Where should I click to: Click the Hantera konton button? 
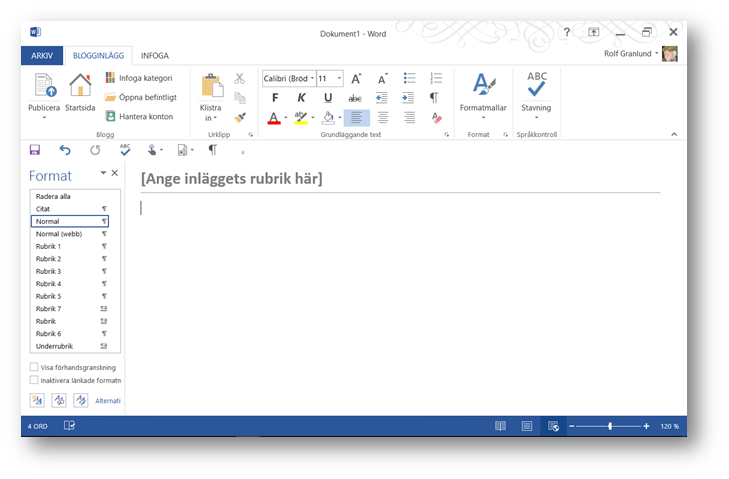pyautogui.click(x=139, y=117)
